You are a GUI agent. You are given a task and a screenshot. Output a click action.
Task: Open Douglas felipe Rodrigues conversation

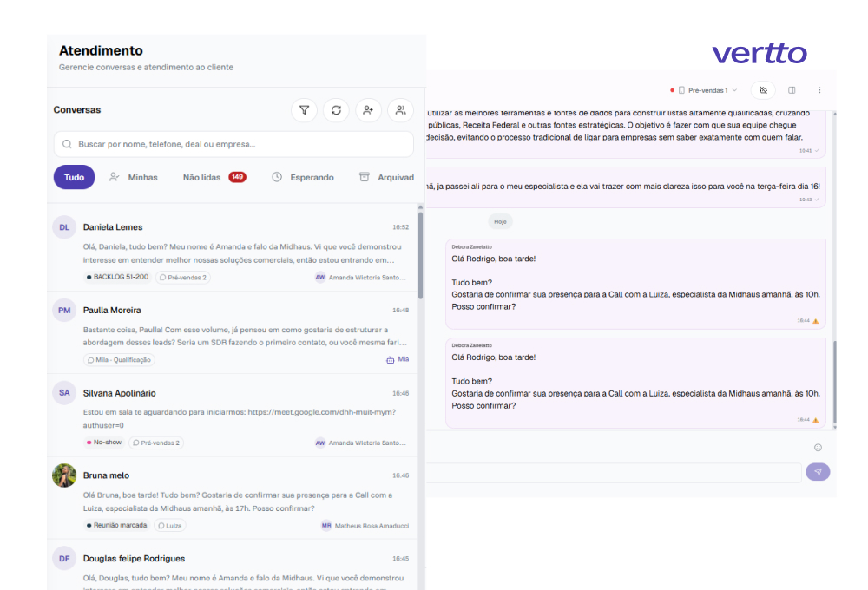(x=233, y=565)
